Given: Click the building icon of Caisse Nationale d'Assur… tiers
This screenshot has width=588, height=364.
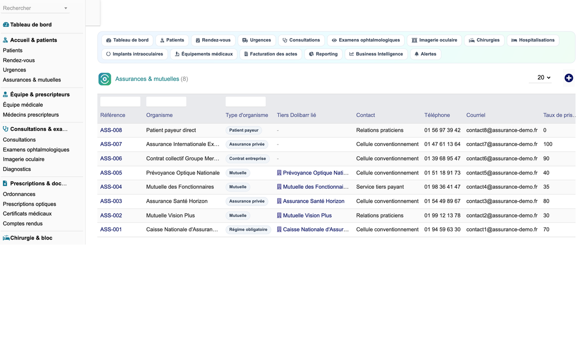Looking at the screenshot, I should pyautogui.click(x=279, y=229).
